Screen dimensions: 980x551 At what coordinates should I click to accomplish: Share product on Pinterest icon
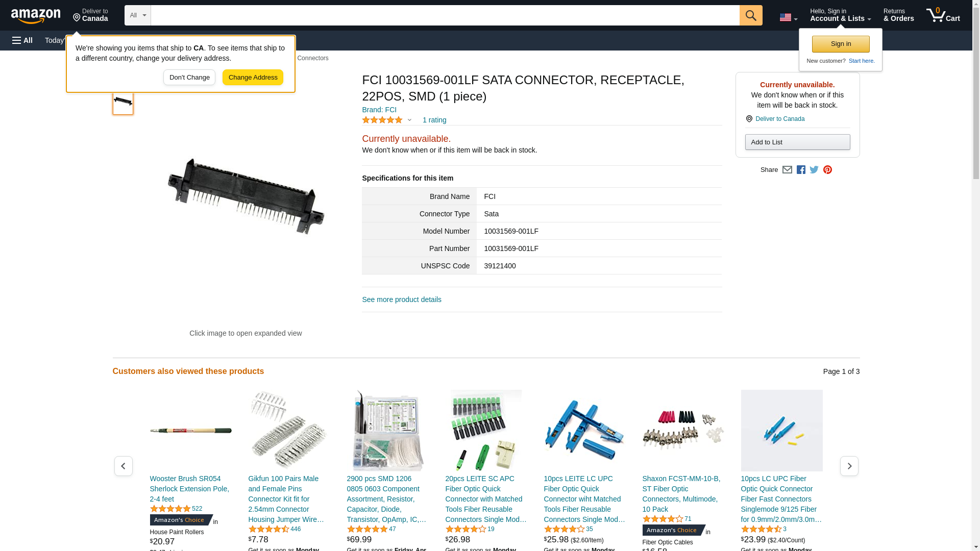click(827, 170)
